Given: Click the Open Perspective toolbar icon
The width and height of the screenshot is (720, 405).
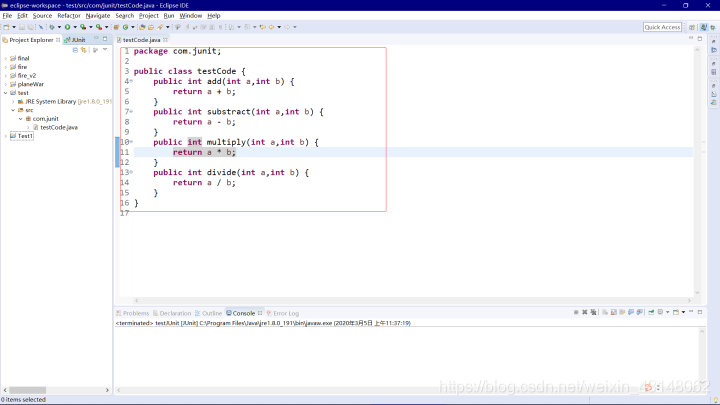Looking at the screenshot, I should coord(692,27).
